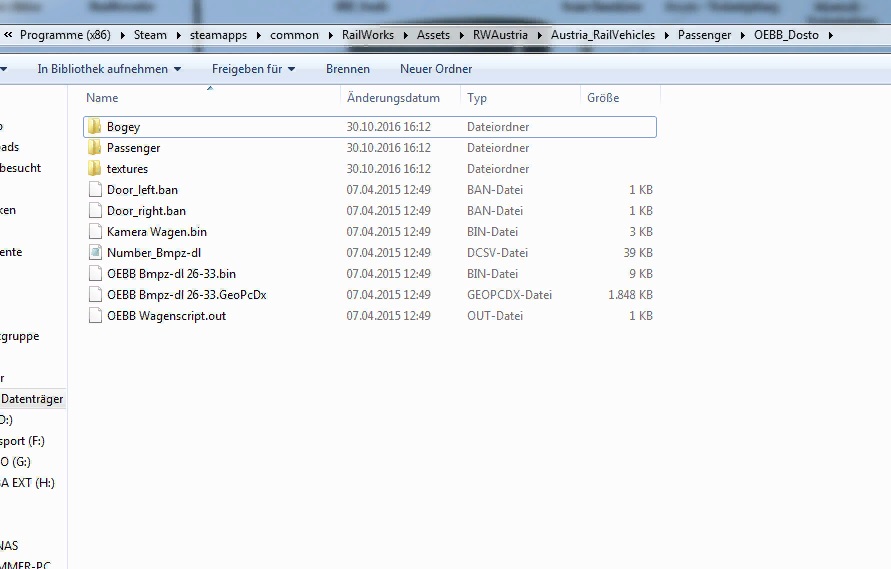891x569 pixels.
Task: Click the 1.848 KB size cell
Action: click(630, 295)
